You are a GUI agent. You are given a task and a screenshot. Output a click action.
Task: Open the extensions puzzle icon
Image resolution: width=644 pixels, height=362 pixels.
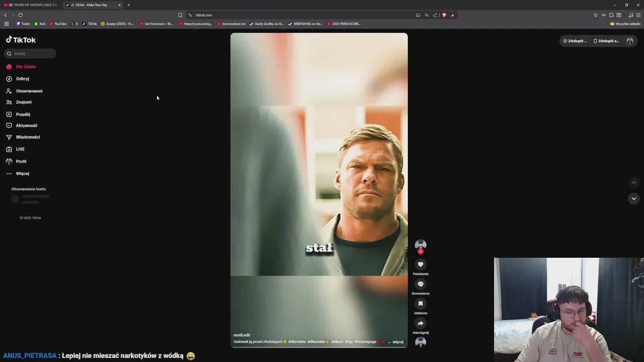coord(611,15)
